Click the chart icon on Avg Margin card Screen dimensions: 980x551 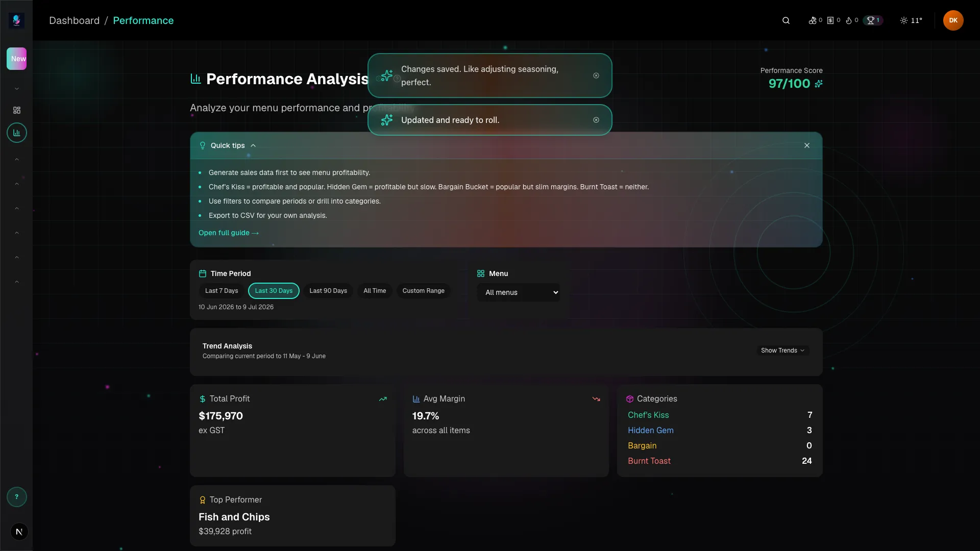416,399
